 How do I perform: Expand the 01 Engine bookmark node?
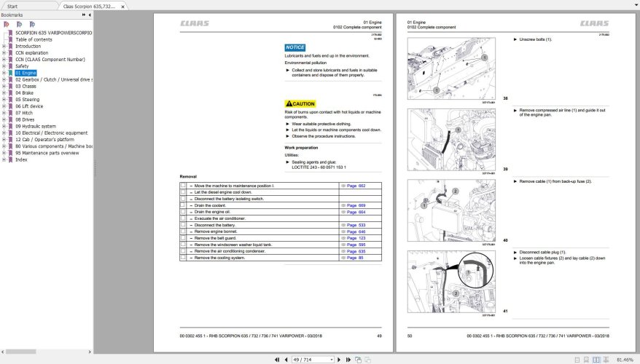(x=4, y=73)
